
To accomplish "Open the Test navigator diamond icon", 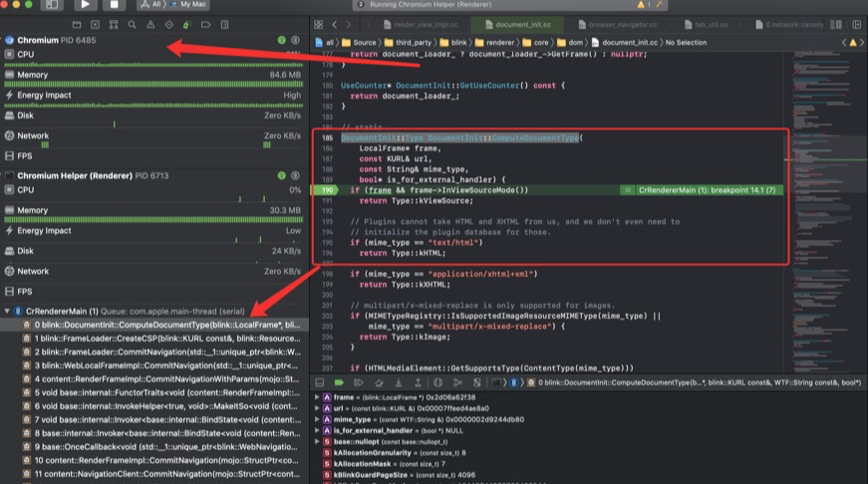I will coord(168,24).
